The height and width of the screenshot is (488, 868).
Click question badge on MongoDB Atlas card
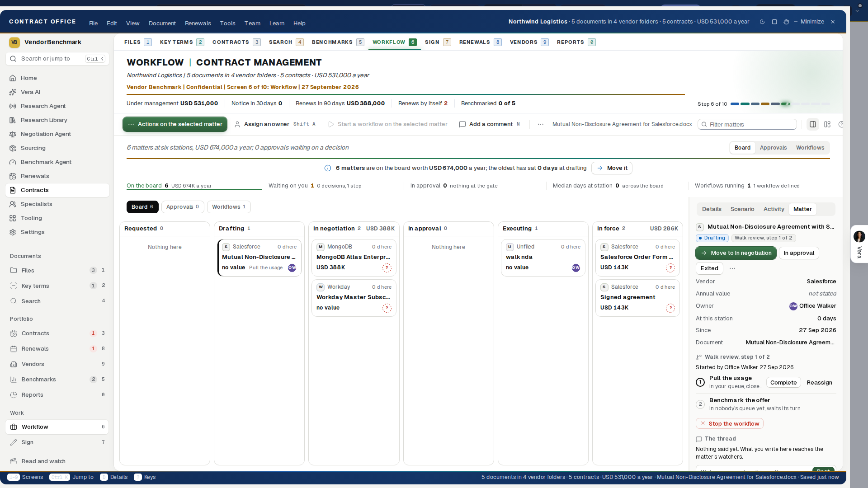click(387, 267)
